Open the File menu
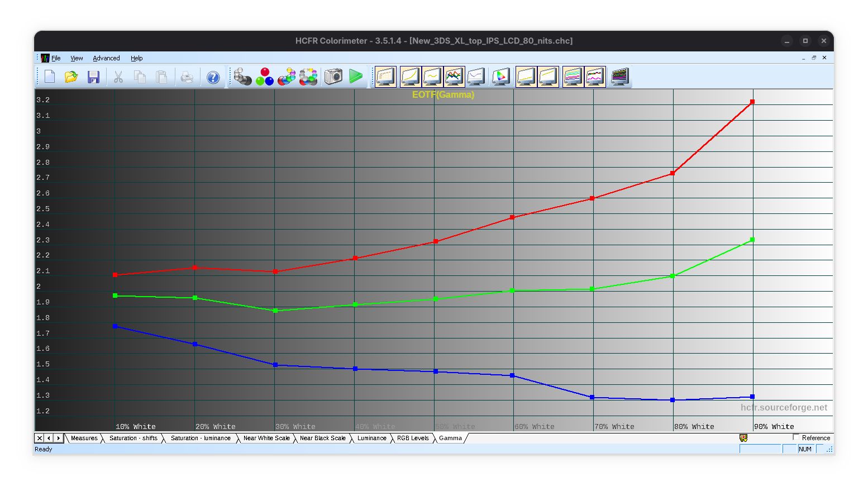Image resolution: width=868 pixels, height=491 pixels. (x=56, y=58)
